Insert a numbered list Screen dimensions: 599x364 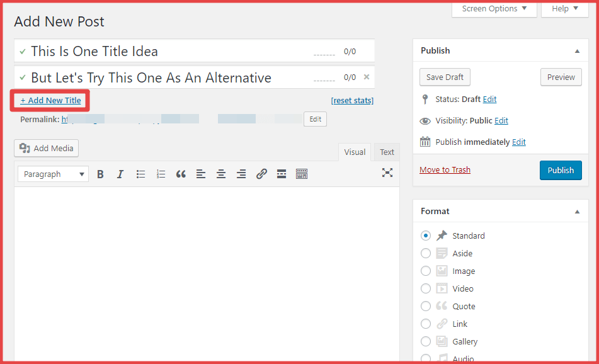point(161,174)
